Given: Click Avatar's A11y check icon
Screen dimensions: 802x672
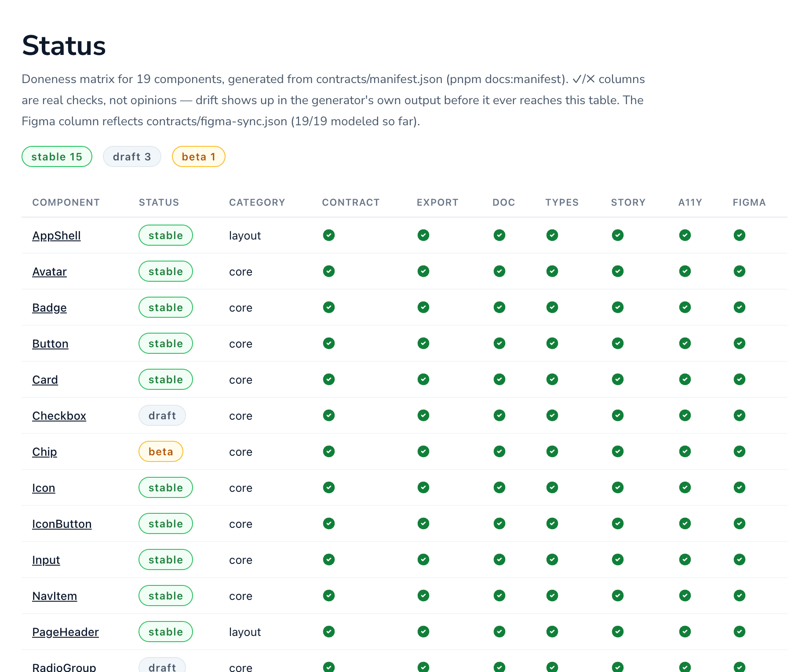Looking at the screenshot, I should pyautogui.click(x=685, y=271).
